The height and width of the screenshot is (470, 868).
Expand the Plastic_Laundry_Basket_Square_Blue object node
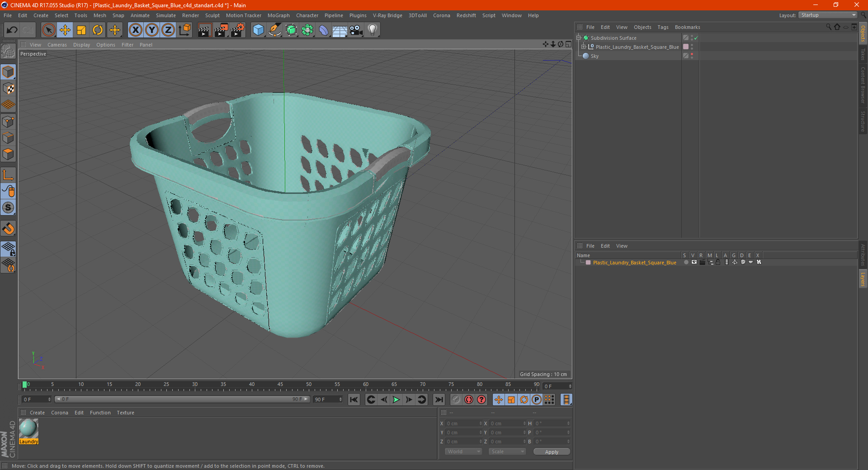584,47
